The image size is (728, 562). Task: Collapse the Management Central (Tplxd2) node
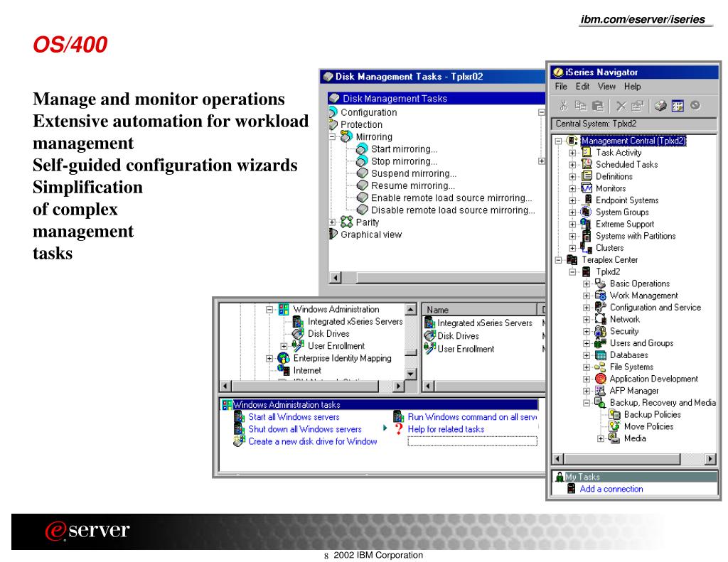point(559,141)
